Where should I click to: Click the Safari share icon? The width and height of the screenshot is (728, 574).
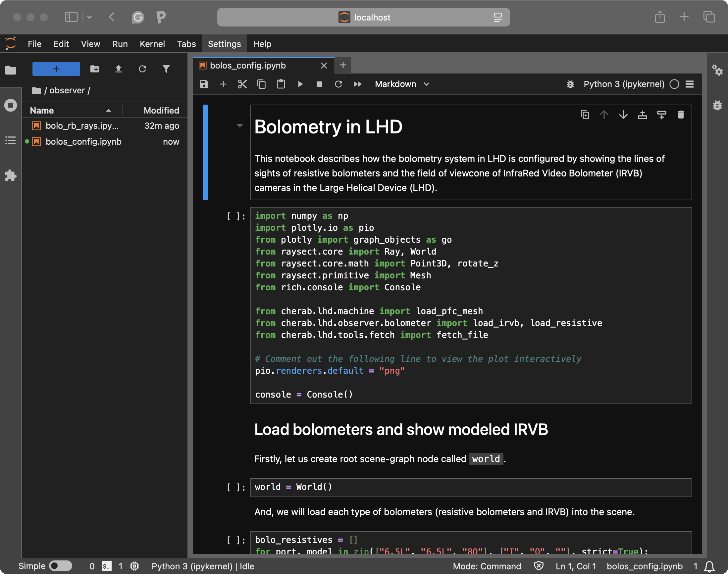point(660,17)
